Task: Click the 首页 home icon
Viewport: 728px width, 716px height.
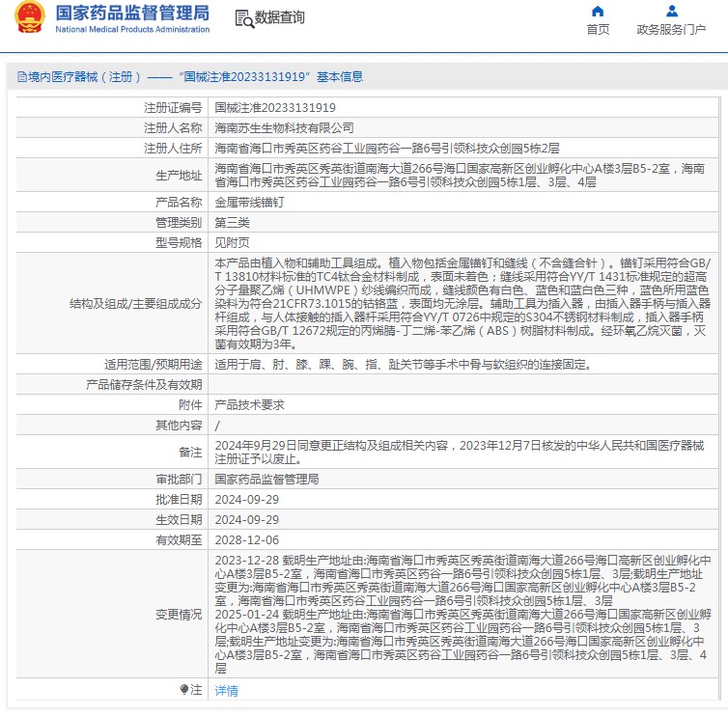Action: (x=598, y=11)
